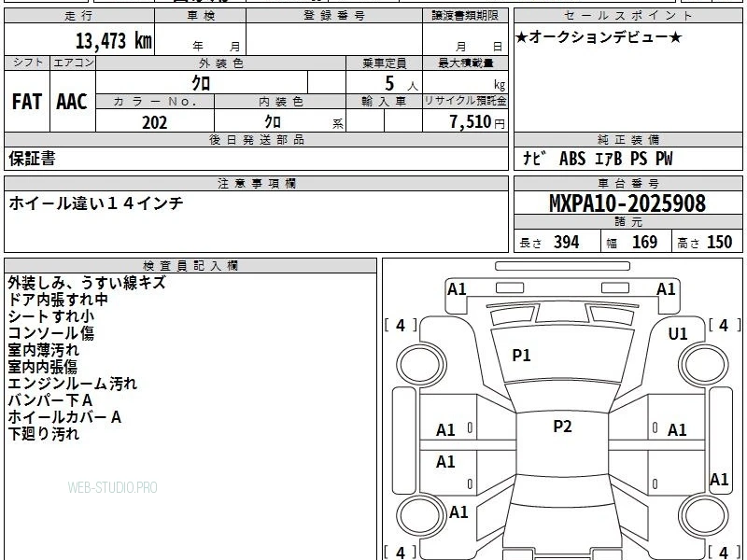Select the length value 394
The height and width of the screenshot is (560, 747).
tap(567, 242)
